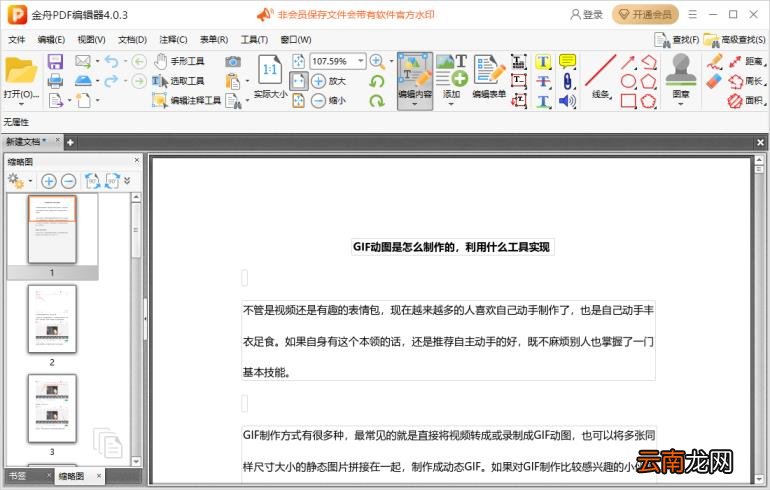Expand more thumbnail tools double-chevron
The height and width of the screenshot is (490, 770).
coord(127,181)
